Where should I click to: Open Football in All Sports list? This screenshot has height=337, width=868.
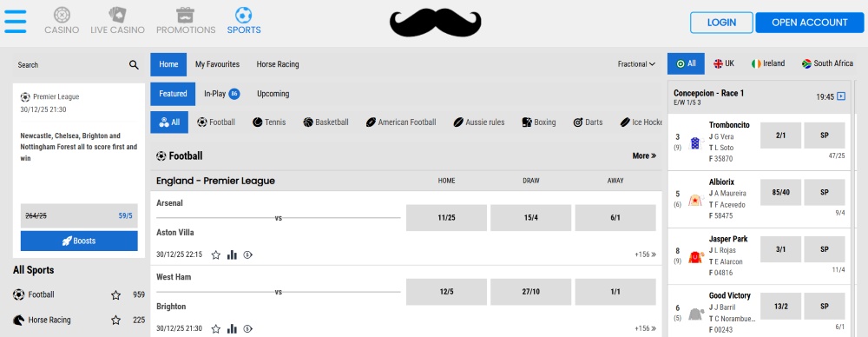(x=42, y=295)
